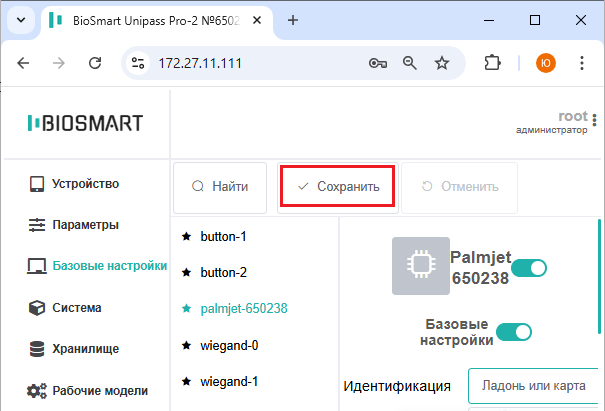Open a new browser tab

(293, 20)
